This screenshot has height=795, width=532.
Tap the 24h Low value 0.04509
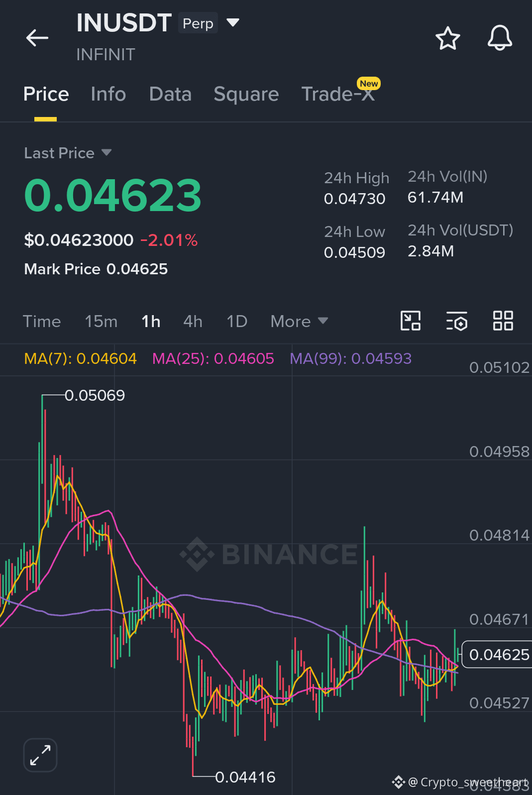[354, 252]
